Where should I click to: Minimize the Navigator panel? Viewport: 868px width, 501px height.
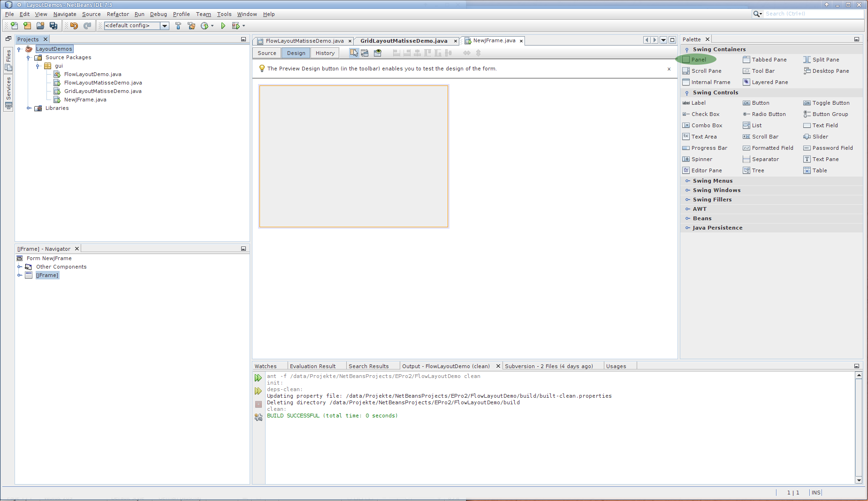(x=244, y=249)
